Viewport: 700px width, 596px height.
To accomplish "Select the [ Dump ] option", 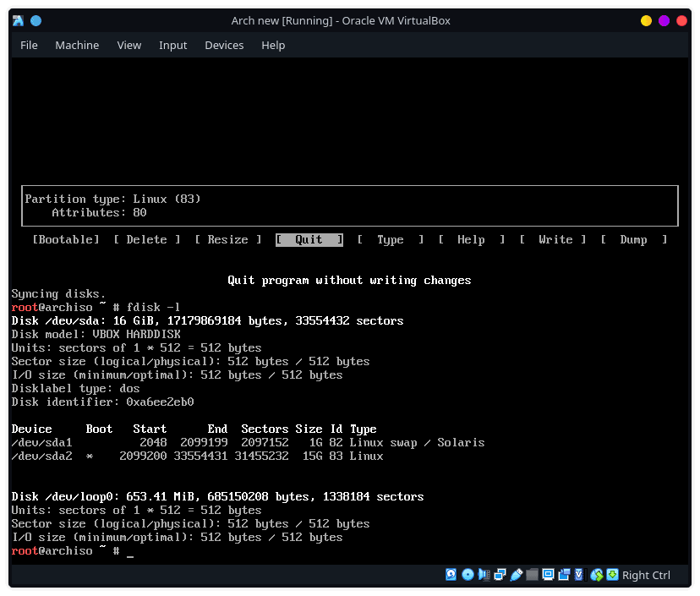I will pyautogui.click(x=633, y=240).
